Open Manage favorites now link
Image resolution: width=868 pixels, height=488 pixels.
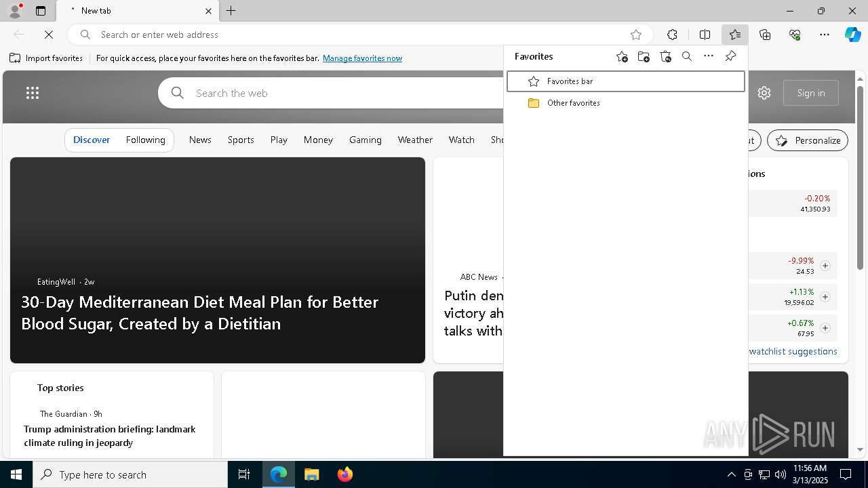362,58
